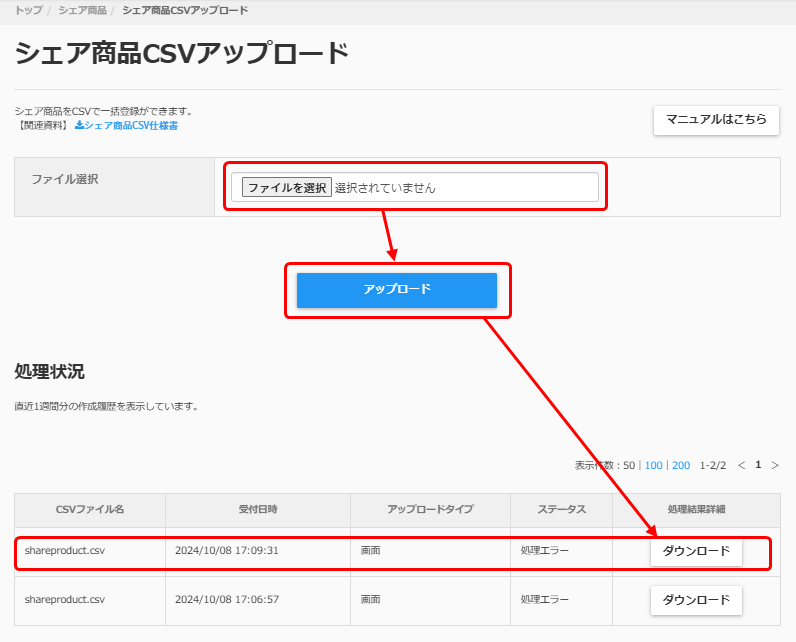
Task: Download result for the 17:06:57 upload
Action: 696,600
